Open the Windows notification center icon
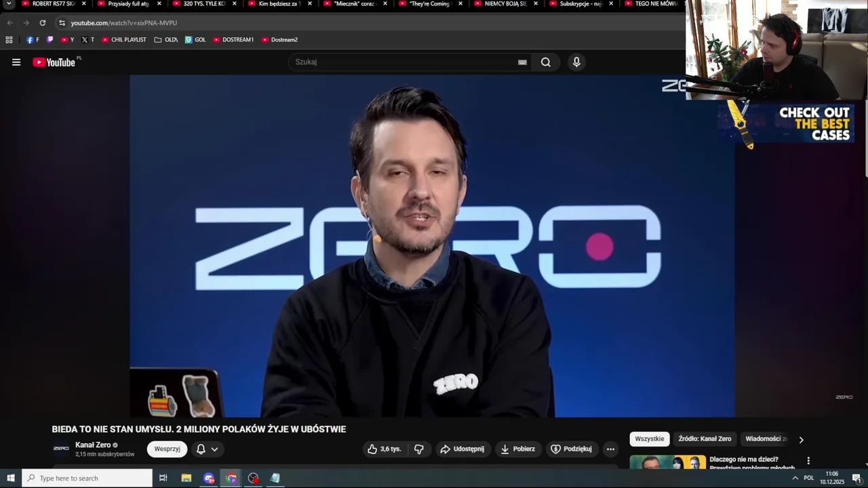The height and width of the screenshot is (488, 868). point(856,478)
